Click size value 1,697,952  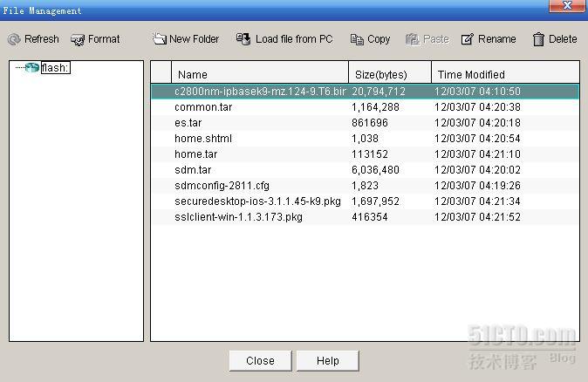375,201
